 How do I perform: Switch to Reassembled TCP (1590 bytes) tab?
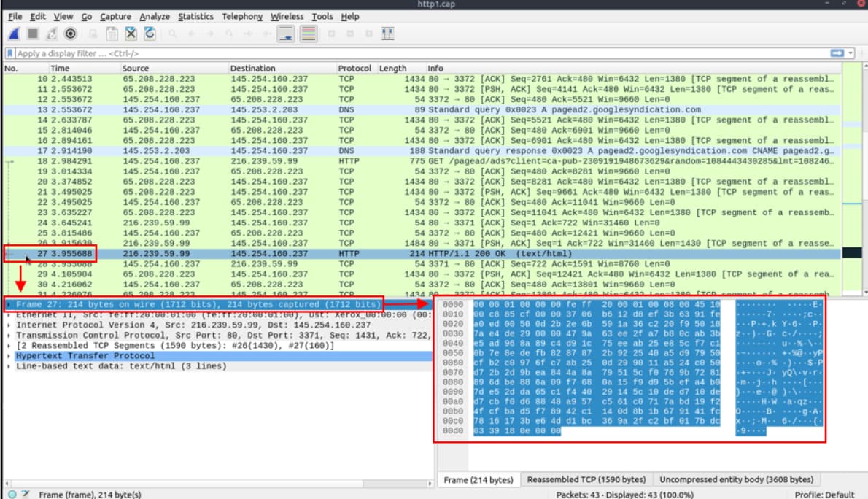point(586,479)
